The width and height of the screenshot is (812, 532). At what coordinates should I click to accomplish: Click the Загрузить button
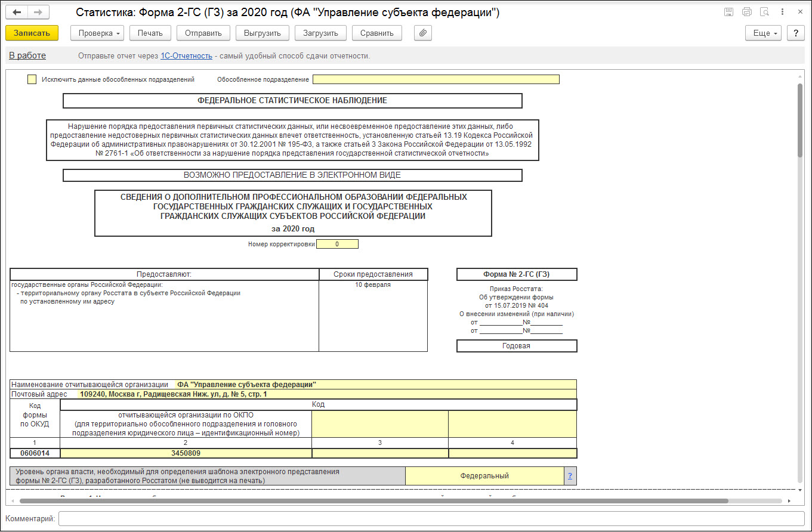pyautogui.click(x=320, y=33)
